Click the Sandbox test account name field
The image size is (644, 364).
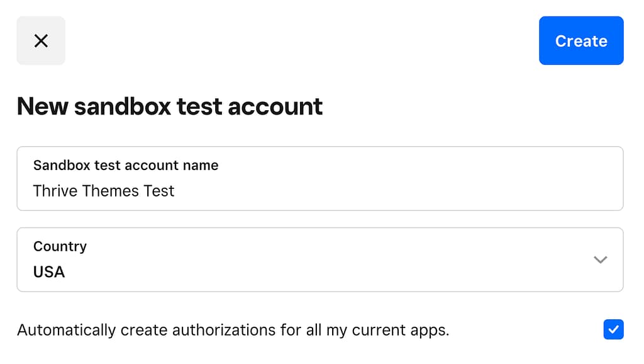(319, 179)
